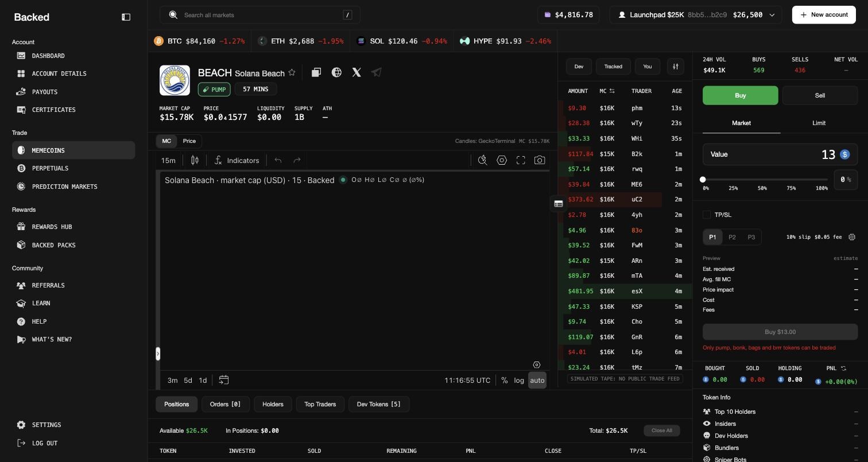
Task: Check the TP/SL checkbox
Action: click(707, 215)
